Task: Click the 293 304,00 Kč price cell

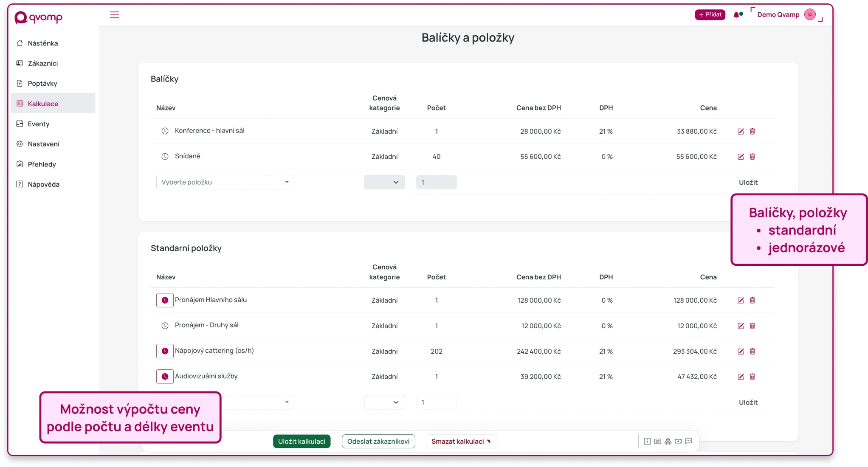Action: click(695, 352)
